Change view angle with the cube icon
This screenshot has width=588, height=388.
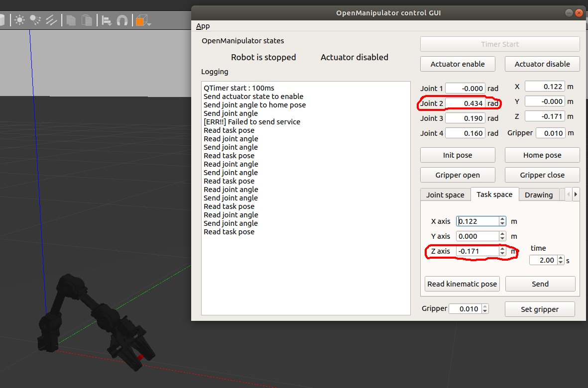140,20
